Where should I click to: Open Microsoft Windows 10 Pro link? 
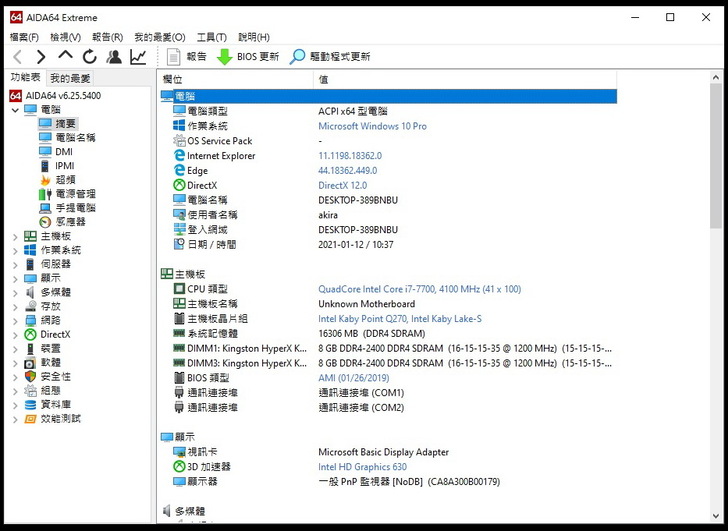coord(372,126)
